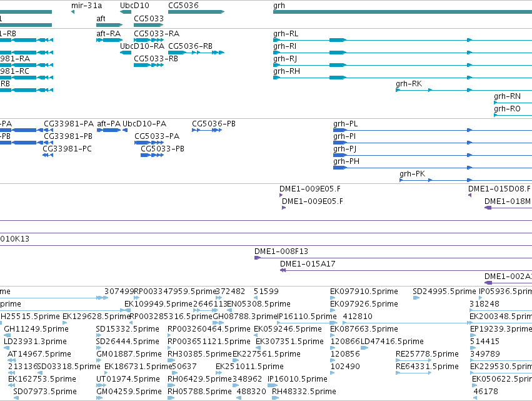Click the SD07973.5prime EST label

pyautogui.click(x=45, y=392)
